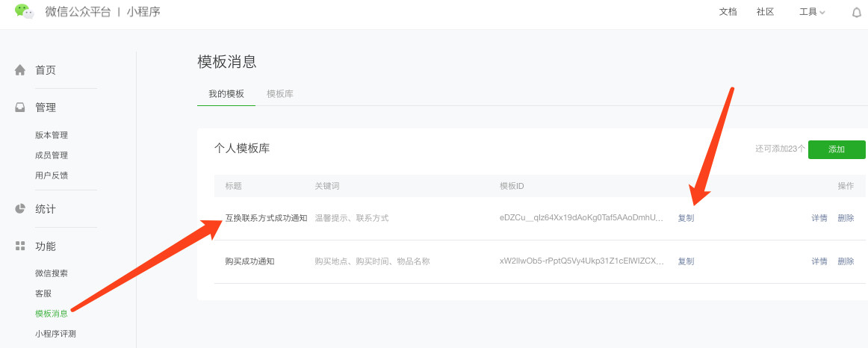Screen dimensions: 868x348
Task: Open 模板消息 in the sidebar
Action: pyautogui.click(x=52, y=314)
